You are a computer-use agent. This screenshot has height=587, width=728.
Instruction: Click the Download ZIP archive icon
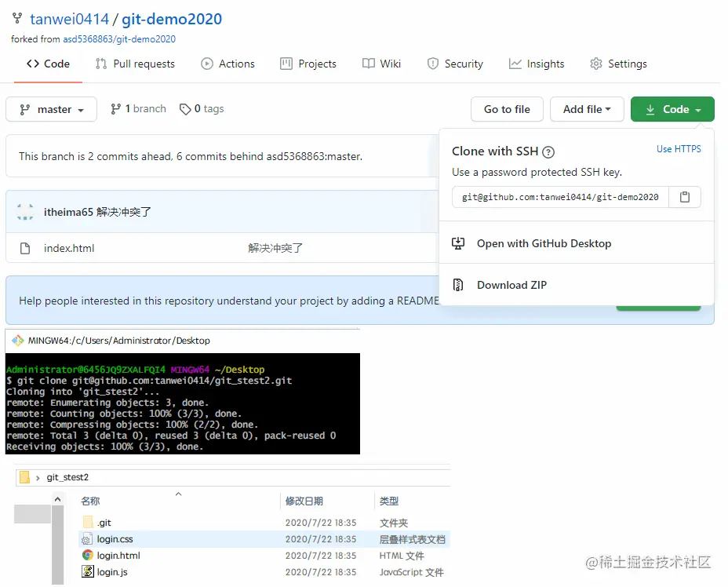[x=458, y=285]
